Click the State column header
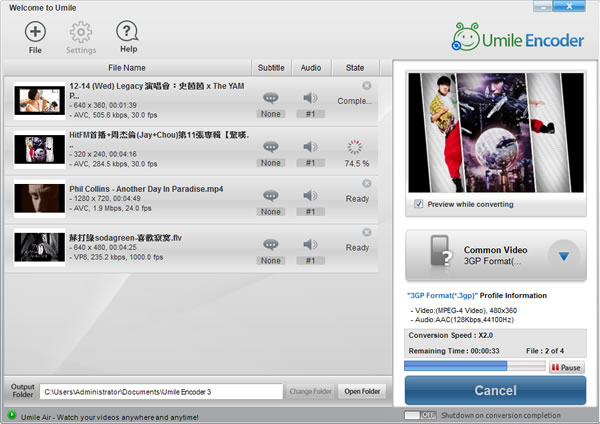The width and height of the screenshot is (600, 424). tap(355, 67)
